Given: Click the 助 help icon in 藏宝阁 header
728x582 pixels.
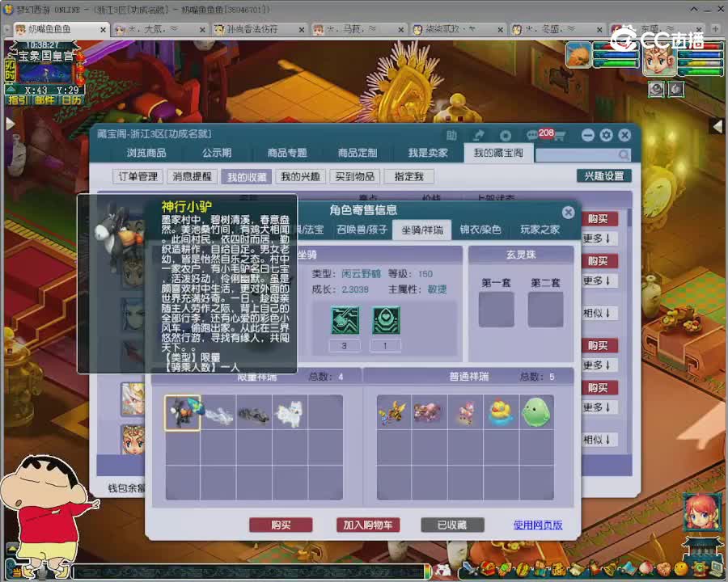Looking at the screenshot, I should pos(451,135).
